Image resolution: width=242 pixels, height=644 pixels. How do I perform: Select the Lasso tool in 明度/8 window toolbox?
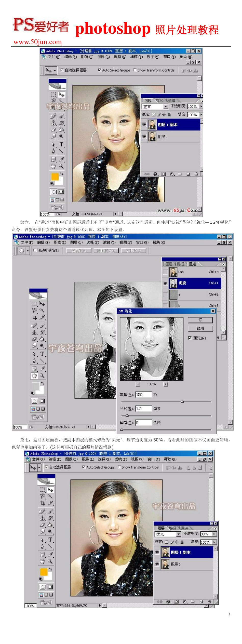(34, 310)
